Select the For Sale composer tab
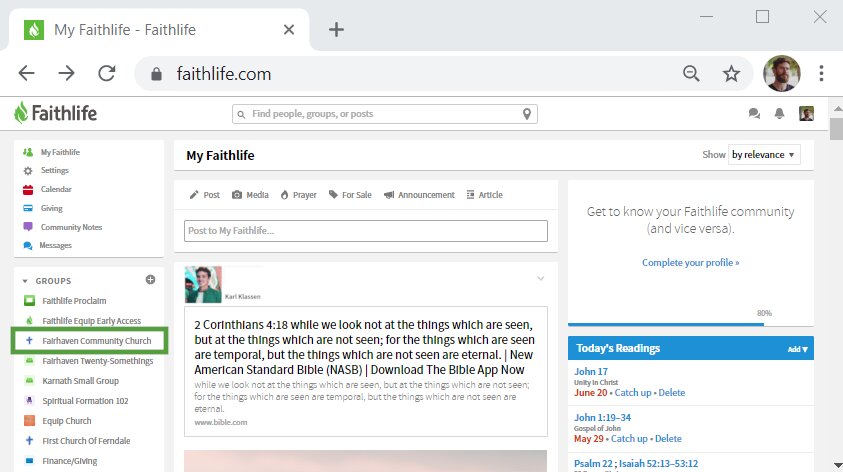843x472 pixels. coord(350,195)
